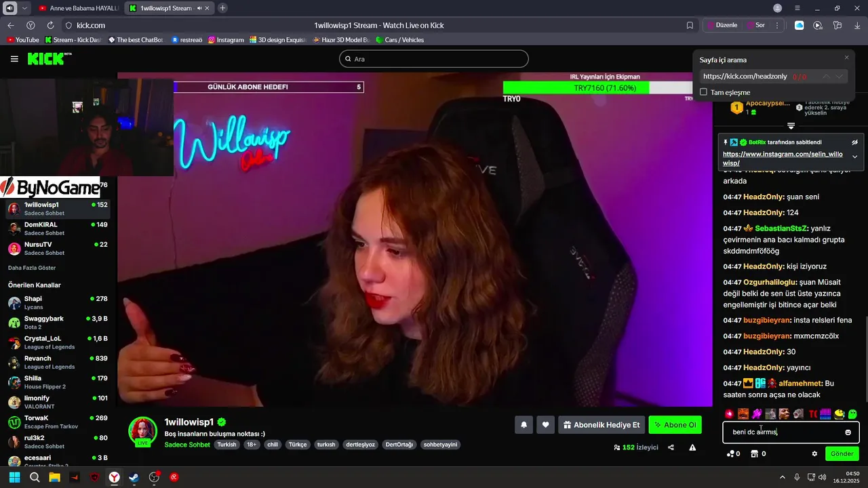This screenshot has height=488, width=868.
Task: Open the more options dots next to Sor
Action: (x=777, y=25)
